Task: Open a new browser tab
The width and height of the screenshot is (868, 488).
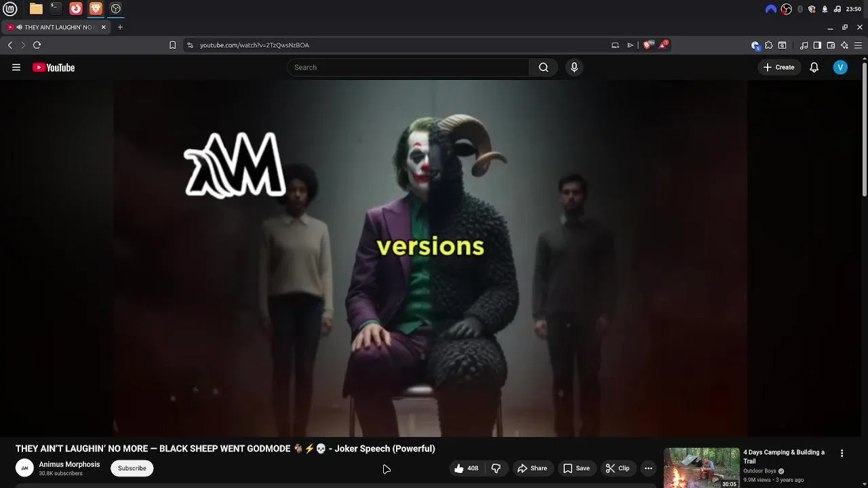Action: click(x=120, y=27)
